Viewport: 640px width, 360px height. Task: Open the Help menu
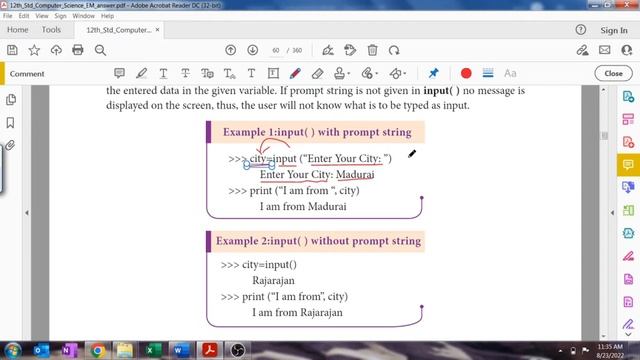point(107,16)
